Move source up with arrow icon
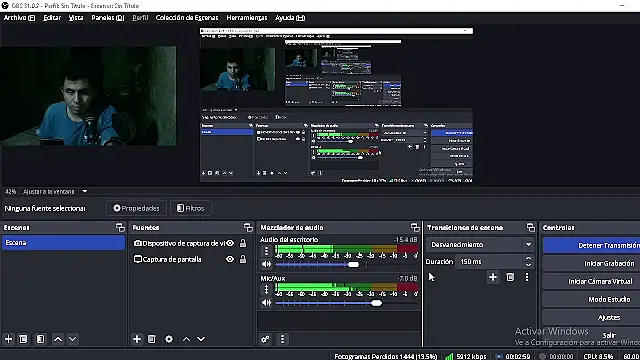This screenshot has height=360, width=640. click(x=187, y=339)
